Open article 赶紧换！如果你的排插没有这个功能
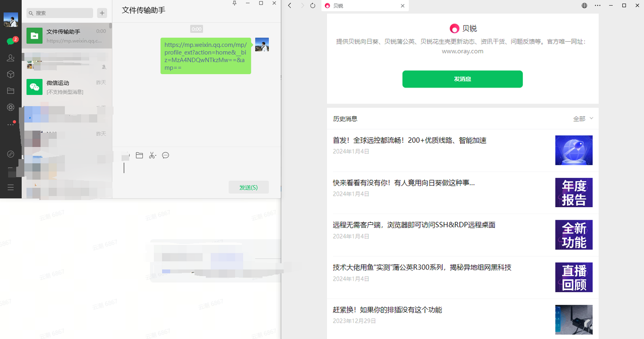 click(387, 310)
